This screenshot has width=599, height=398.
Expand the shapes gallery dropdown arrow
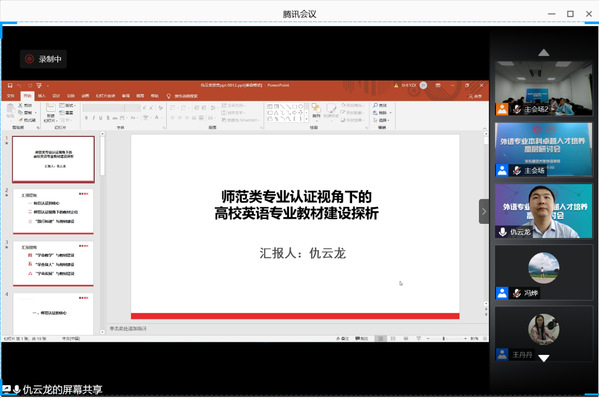click(x=306, y=119)
